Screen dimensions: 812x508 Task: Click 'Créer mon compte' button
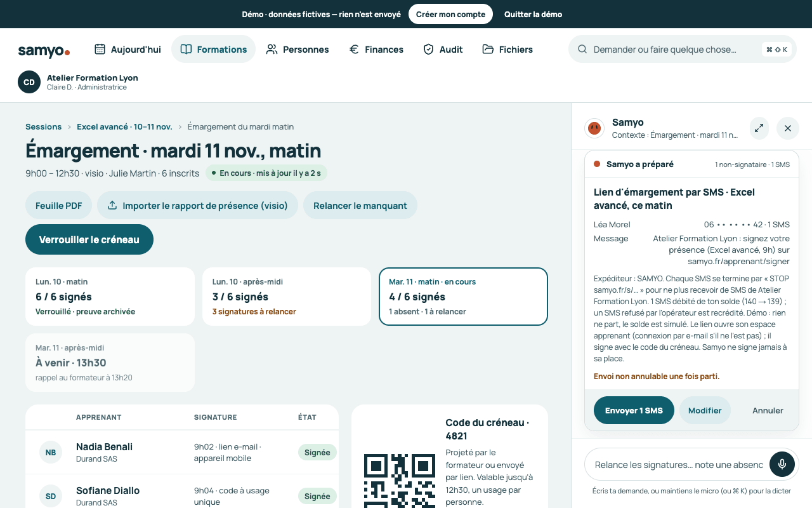coord(450,14)
